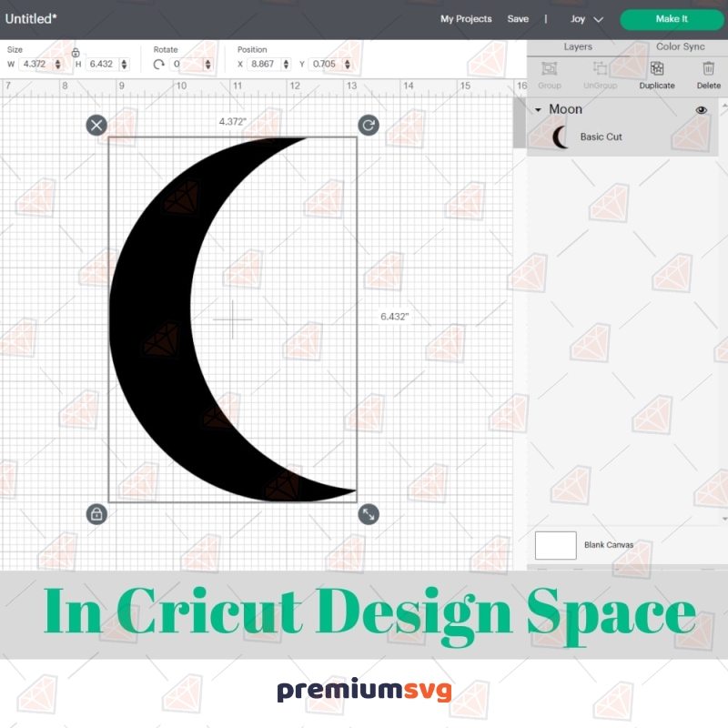Toggle visibility of the Moon layer

(x=701, y=108)
